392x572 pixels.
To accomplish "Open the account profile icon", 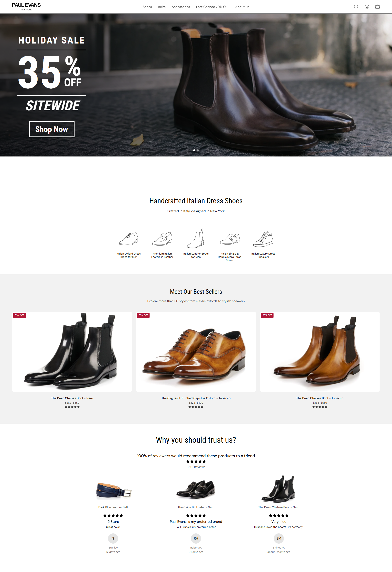I will 367,7.
